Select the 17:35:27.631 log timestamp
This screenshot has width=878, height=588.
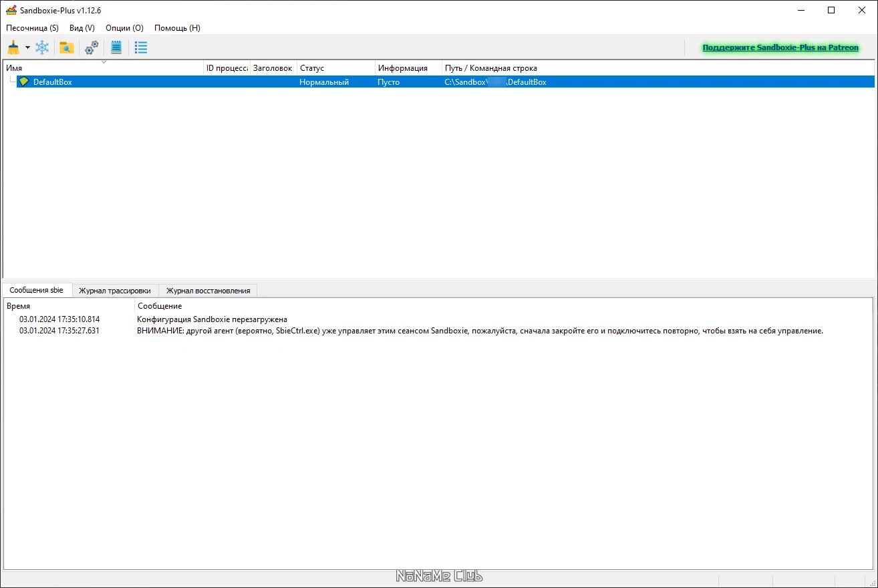59,330
